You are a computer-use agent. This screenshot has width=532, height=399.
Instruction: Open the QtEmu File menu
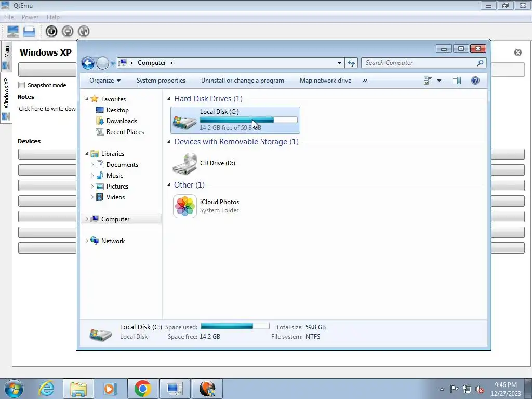[9, 17]
